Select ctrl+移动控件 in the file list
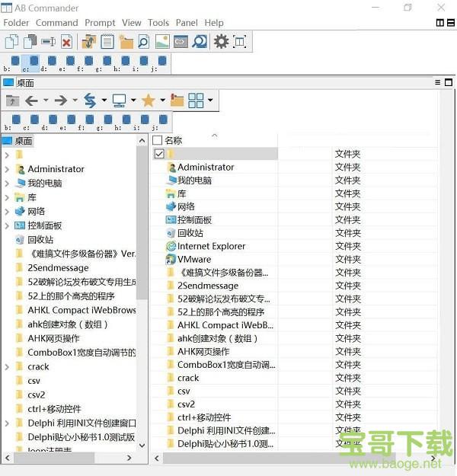 (x=204, y=417)
